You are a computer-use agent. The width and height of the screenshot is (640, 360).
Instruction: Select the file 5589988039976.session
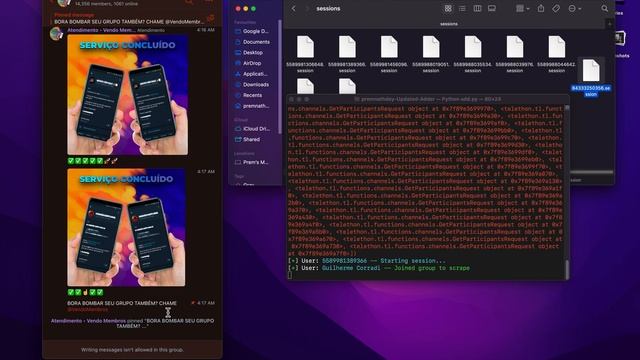pyautogui.click(x=515, y=54)
